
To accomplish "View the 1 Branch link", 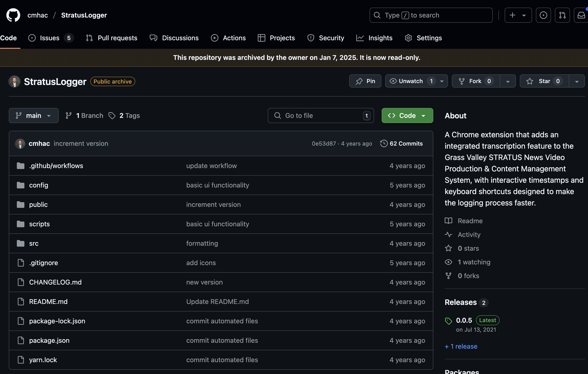I will 84,116.
